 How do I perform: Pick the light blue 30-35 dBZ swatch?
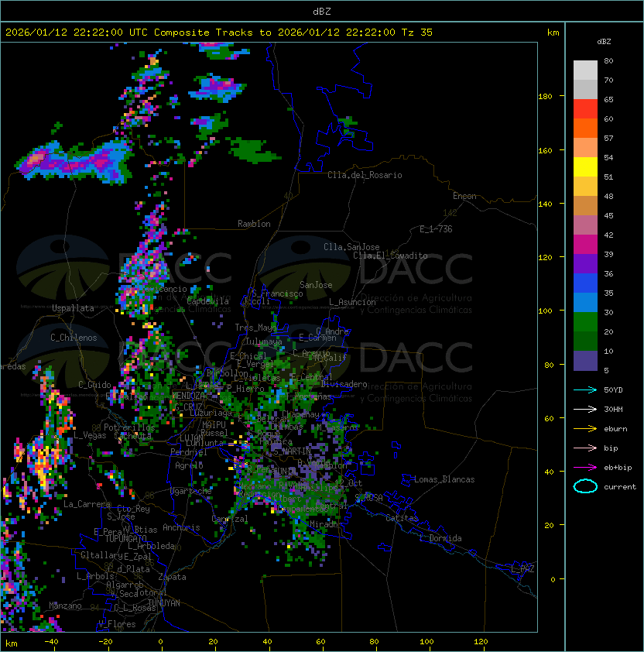click(585, 302)
